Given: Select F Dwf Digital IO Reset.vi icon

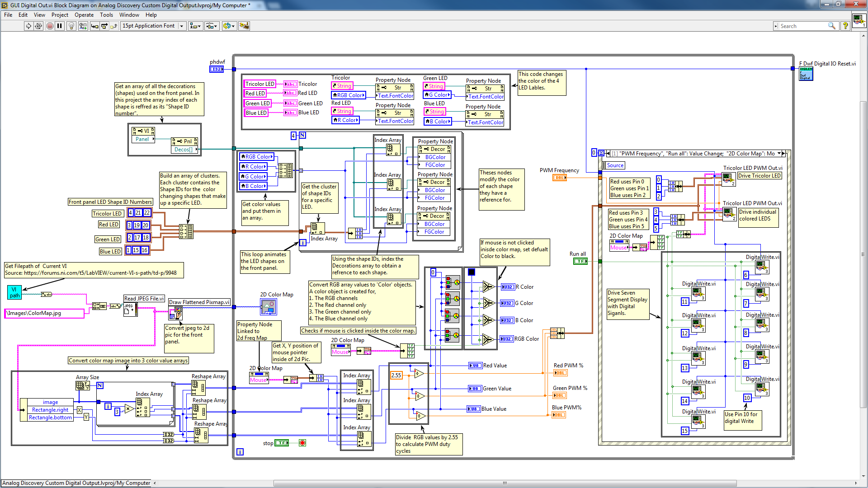Looking at the screenshot, I should [x=806, y=74].
